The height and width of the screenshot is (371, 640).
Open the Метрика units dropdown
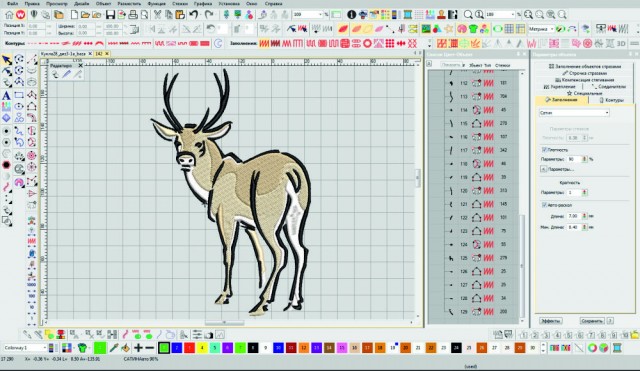pyautogui.click(x=540, y=29)
